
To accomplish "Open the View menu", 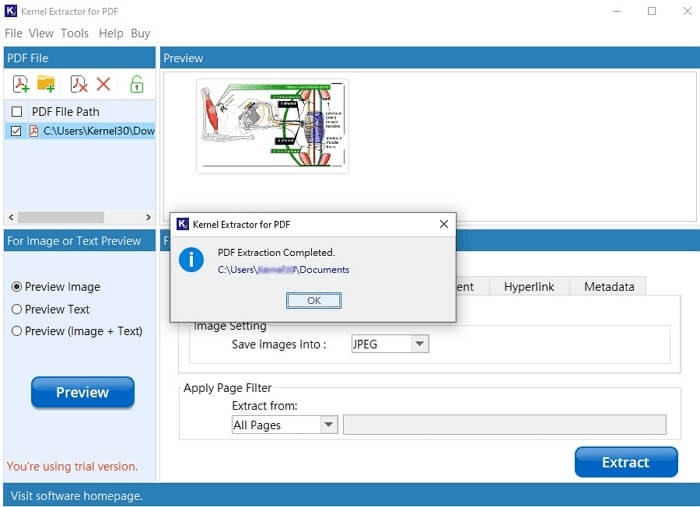I will coord(41,33).
